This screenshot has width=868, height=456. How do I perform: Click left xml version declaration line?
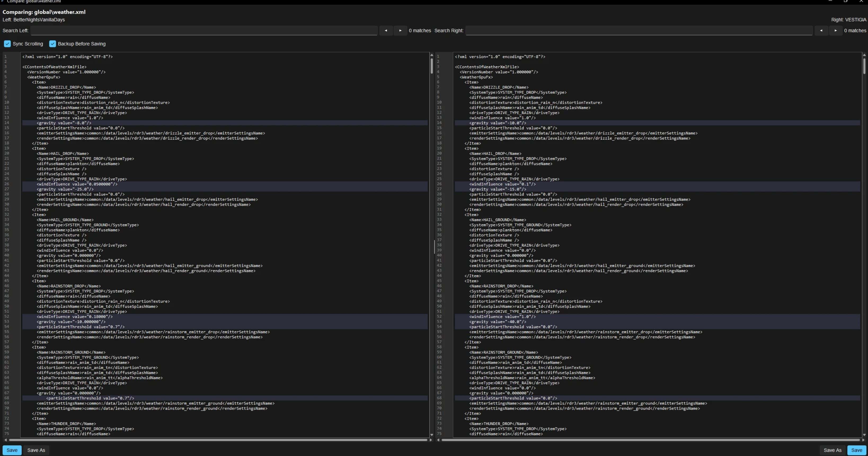click(x=67, y=57)
